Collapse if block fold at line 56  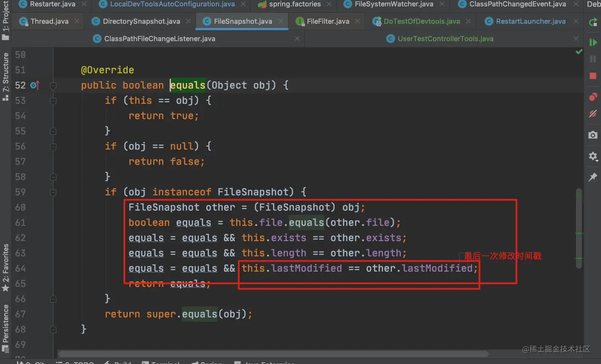(53, 147)
